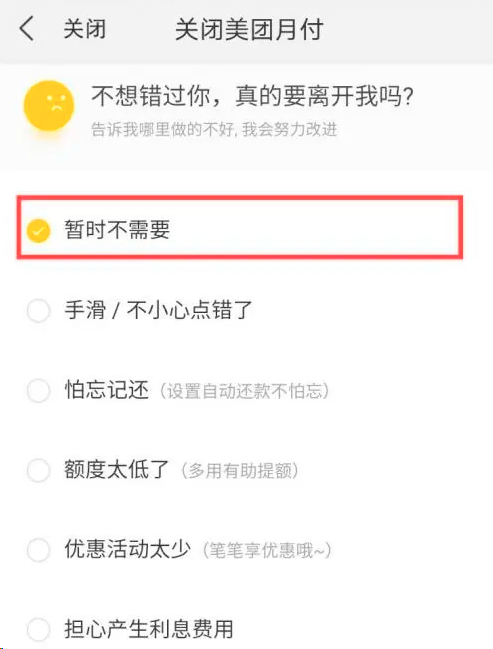Click the 额度太低了 option text
This screenshot has width=493, height=649.
(x=116, y=470)
